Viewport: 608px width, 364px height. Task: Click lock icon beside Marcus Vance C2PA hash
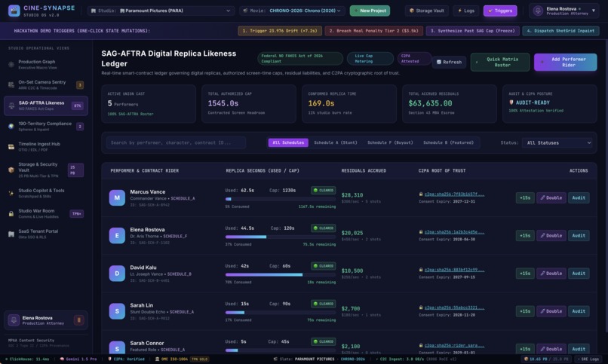pos(421,194)
